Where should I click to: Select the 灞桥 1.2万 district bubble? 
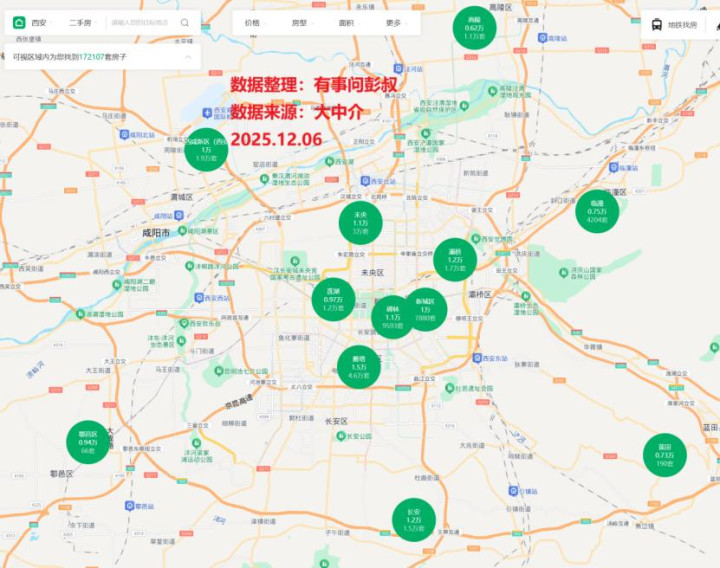455,260
